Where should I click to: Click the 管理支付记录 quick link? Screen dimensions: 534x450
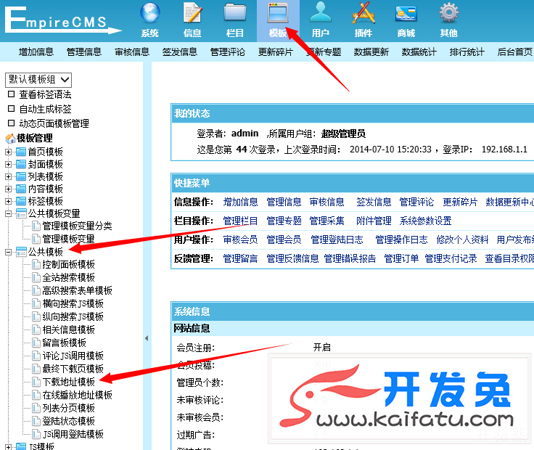[x=451, y=259]
